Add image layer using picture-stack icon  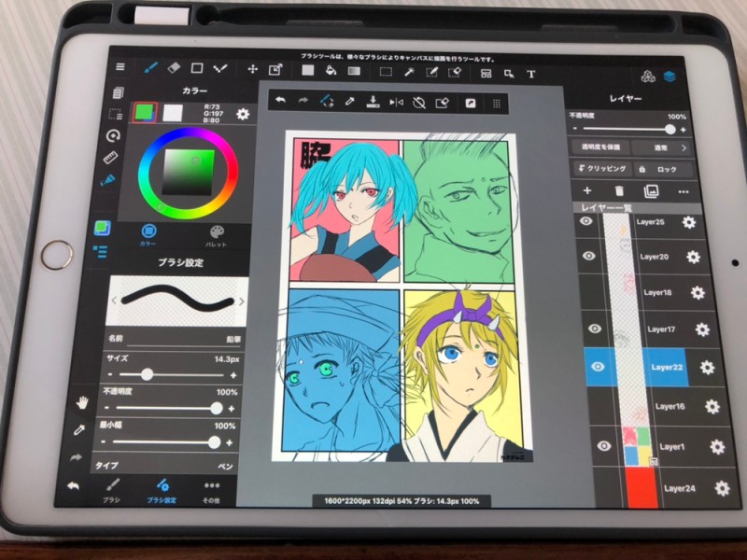(651, 191)
